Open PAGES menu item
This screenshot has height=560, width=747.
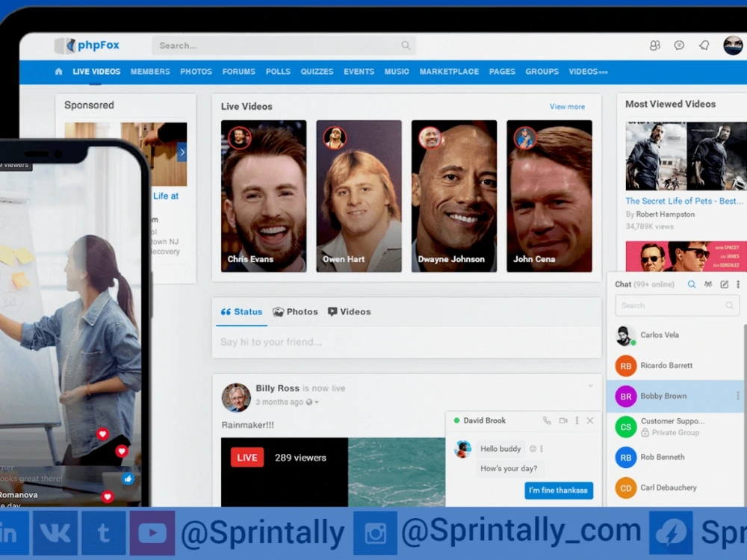coord(503,72)
